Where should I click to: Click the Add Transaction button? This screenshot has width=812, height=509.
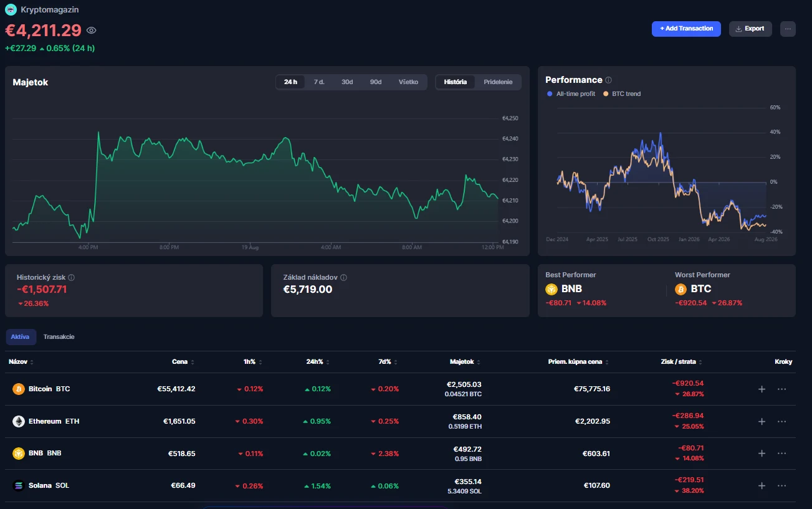click(686, 29)
